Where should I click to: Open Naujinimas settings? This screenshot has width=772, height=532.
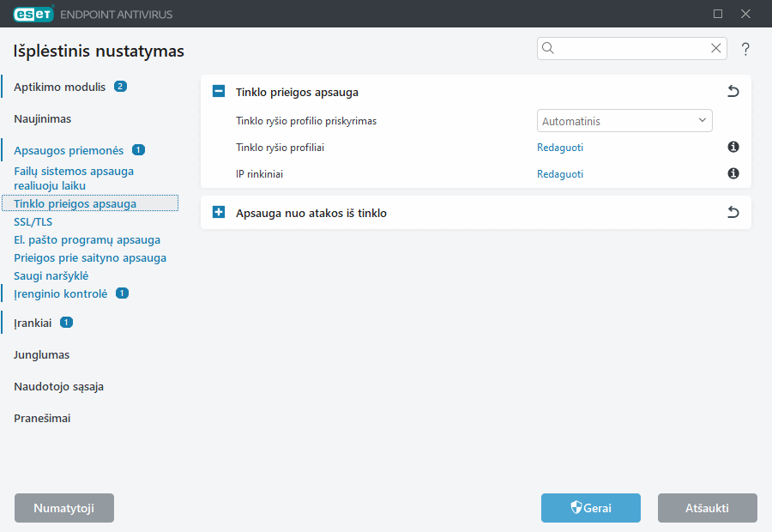[42, 118]
